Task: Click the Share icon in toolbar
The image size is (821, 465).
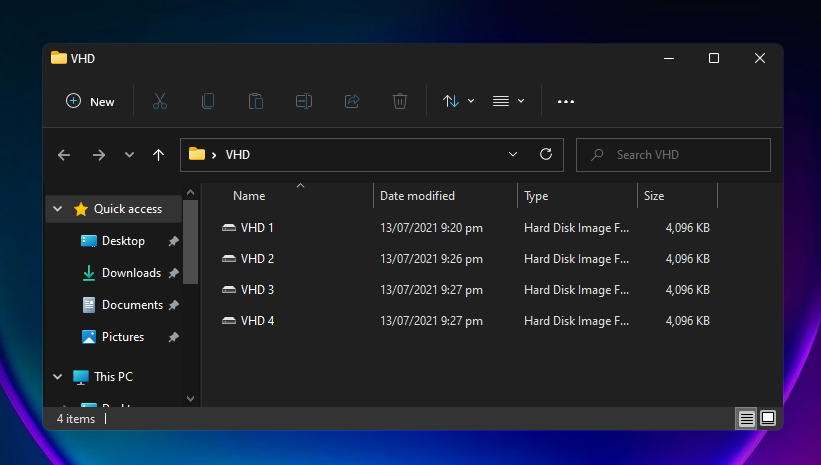Action: pos(352,101)
